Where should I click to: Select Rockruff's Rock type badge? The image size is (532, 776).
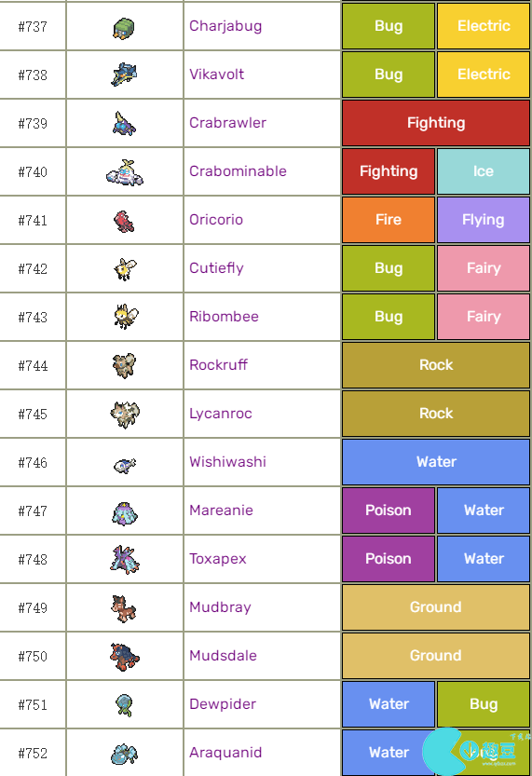pyautogui.click(x=436, y=365)
